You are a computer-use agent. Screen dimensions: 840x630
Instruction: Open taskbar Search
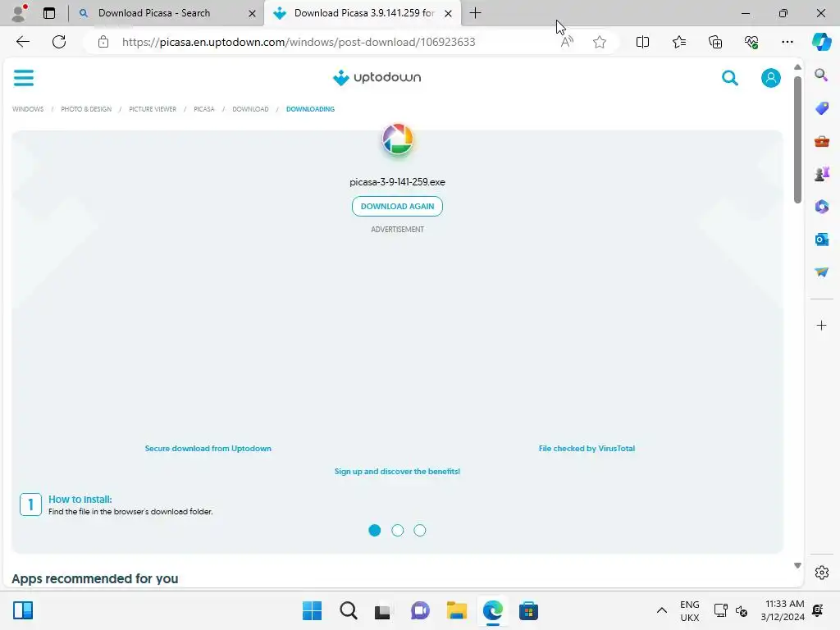click(348, 610)
